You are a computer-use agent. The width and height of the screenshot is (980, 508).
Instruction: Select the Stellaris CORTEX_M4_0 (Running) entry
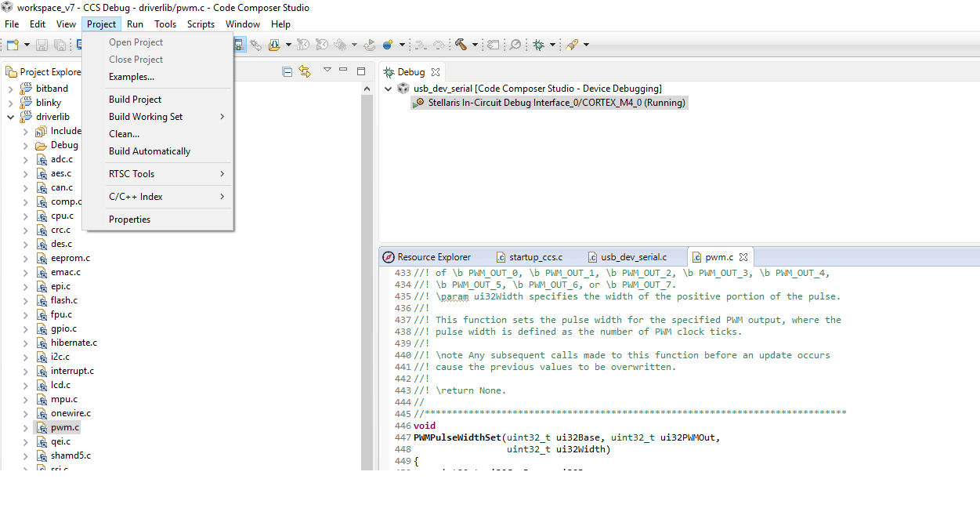pyautogui.click(x=549, y=103)
